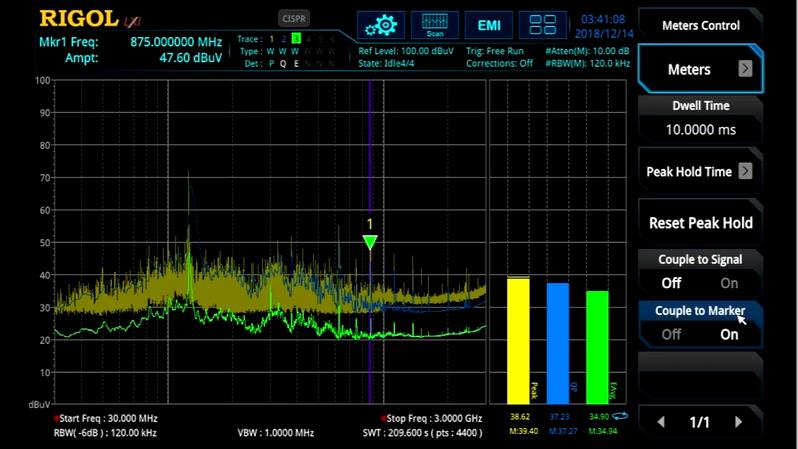Click the meter refresh arrow icon
798x449 pixels.
pyautogui.click(x=620, y=415)
